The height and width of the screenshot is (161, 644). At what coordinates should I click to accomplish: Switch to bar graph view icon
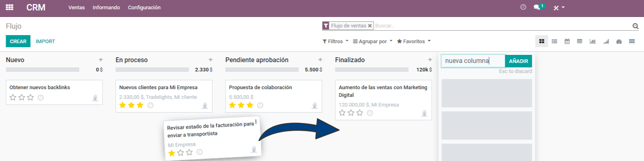coord(592,41)
